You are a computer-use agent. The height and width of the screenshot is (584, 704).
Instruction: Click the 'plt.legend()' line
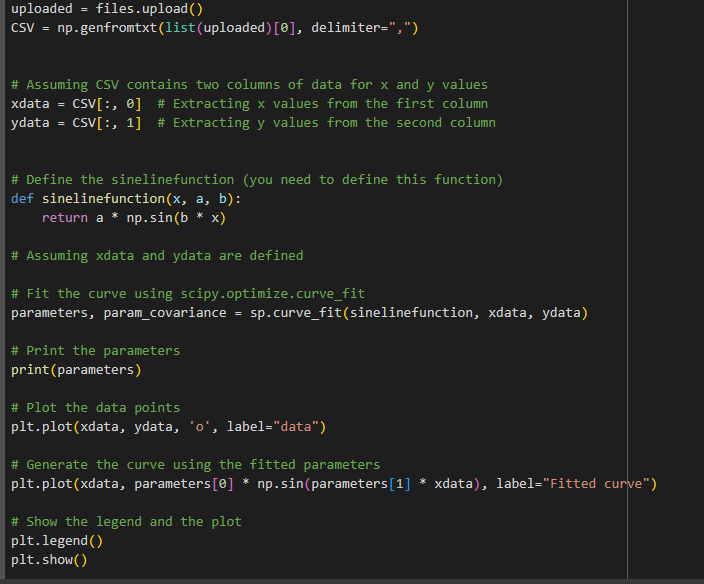click(57, 540)
